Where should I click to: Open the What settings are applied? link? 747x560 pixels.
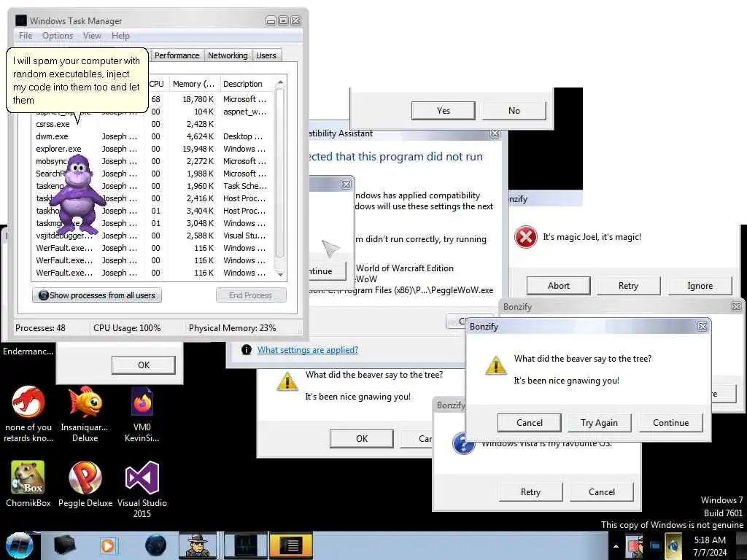[x=308, y=350]
